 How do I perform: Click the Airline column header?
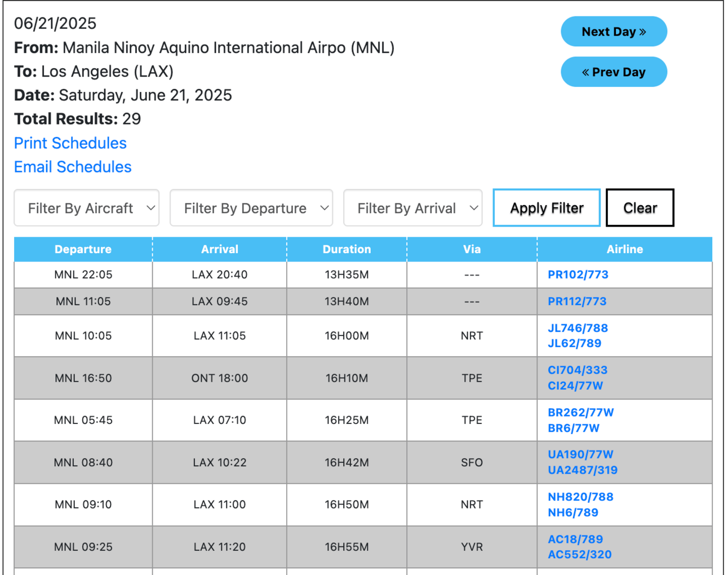tap(624, 249)
